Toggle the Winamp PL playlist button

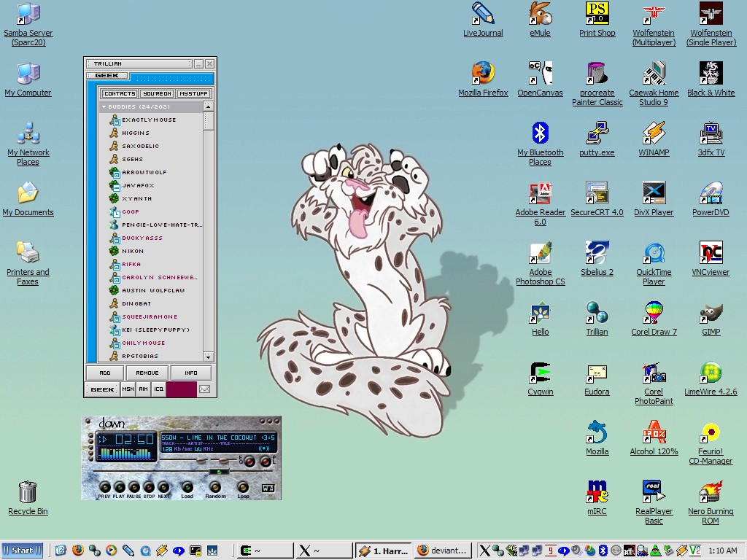[266, 462]
